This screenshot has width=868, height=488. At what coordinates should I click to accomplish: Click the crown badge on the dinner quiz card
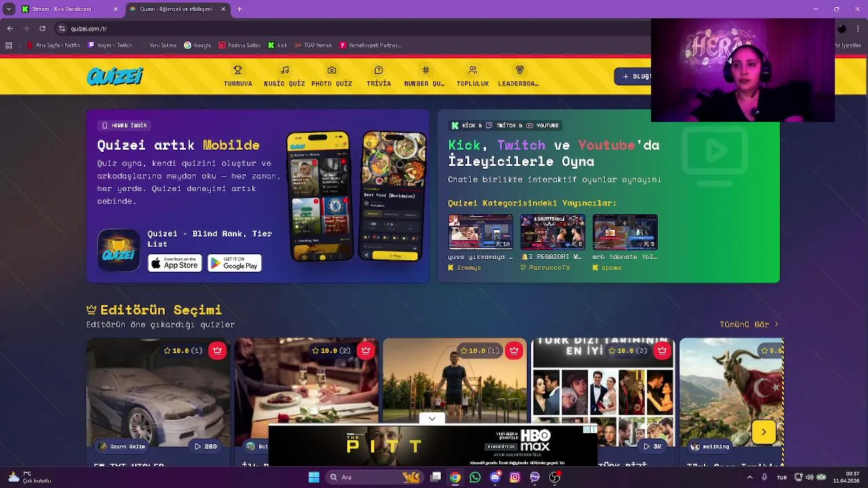[366, 350]
